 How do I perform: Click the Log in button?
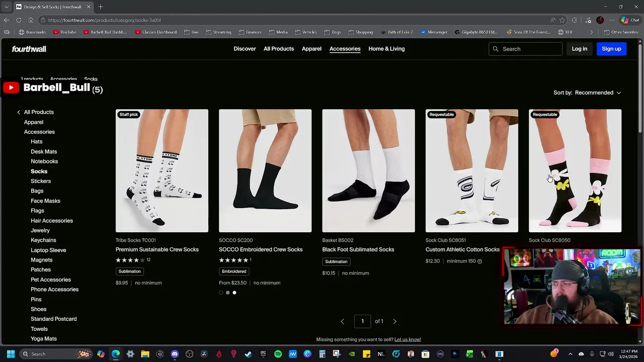(x=580, y=49)
